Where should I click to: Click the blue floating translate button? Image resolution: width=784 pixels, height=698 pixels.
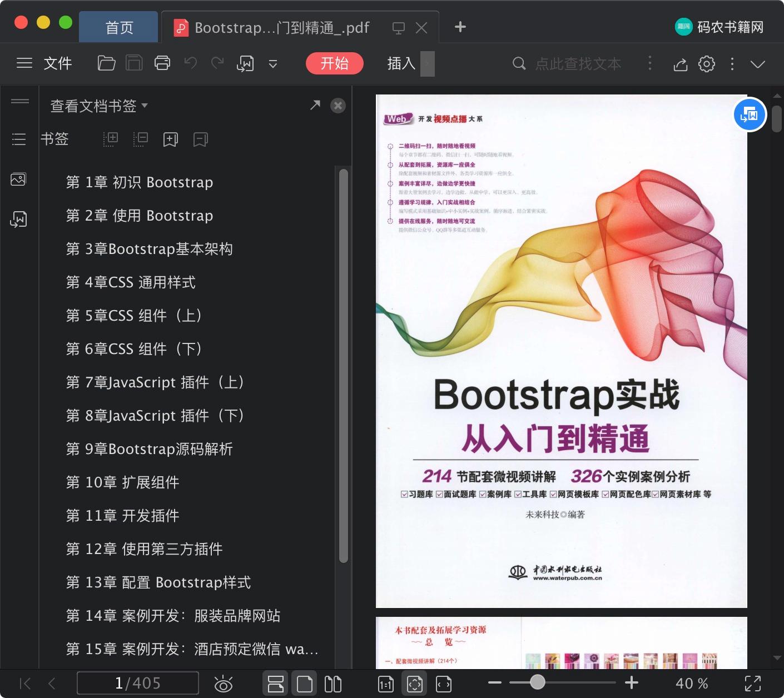750,115
